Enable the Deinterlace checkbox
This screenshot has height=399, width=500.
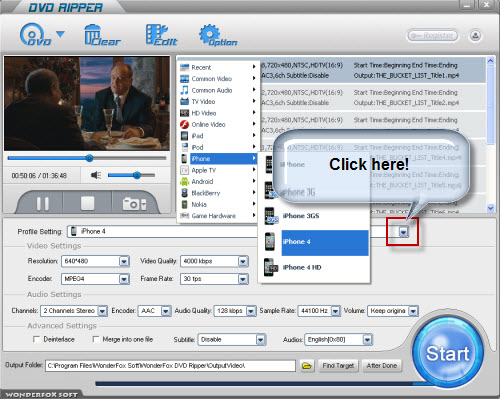(36, 339)
